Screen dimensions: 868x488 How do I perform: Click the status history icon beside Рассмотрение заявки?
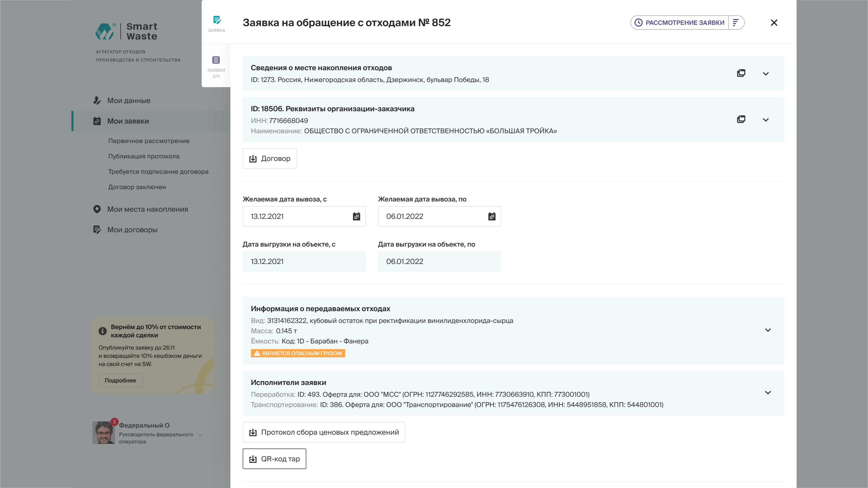click(736, 23)
